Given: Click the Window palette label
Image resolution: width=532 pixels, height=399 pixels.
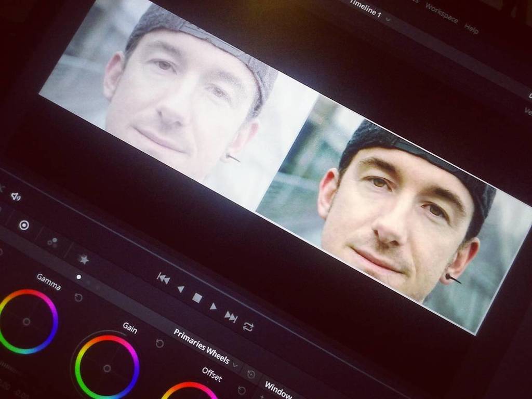Looking at the screenshot, I should tap(278, 390).
